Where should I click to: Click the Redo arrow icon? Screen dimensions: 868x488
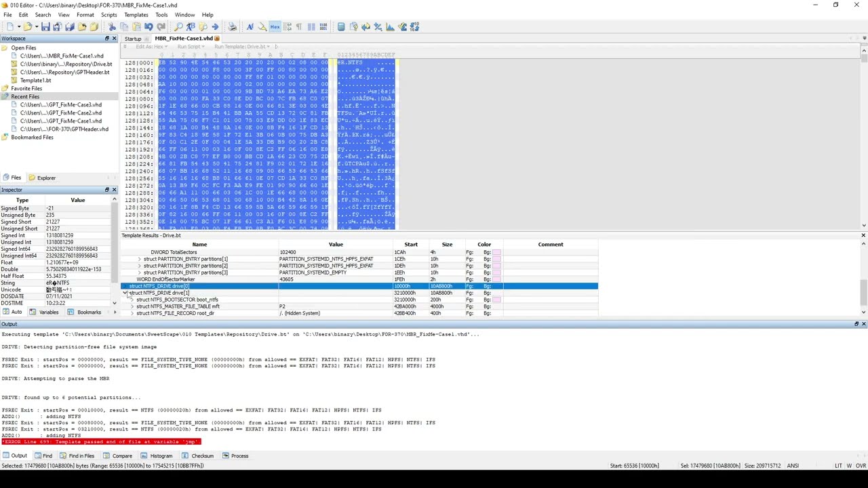tap(161, 27)
